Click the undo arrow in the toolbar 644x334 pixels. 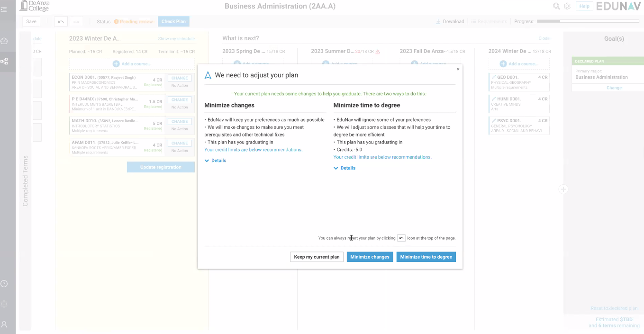[x=61, y=21]
